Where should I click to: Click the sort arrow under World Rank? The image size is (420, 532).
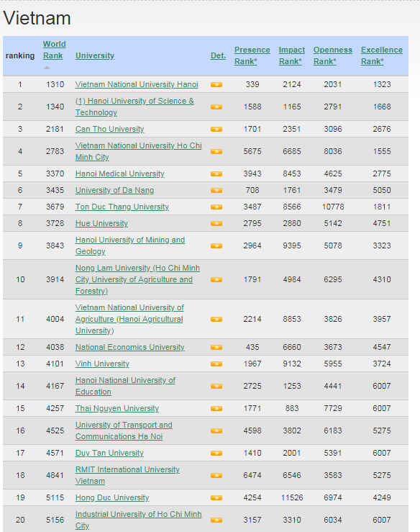(47, 68)
